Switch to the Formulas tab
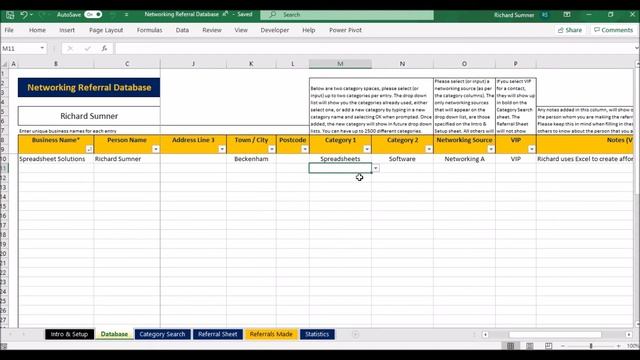 point(149,30)
